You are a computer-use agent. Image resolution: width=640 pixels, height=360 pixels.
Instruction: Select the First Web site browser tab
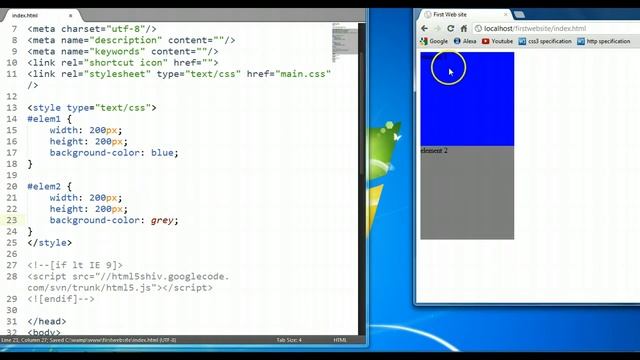click(x=465, y=14)
